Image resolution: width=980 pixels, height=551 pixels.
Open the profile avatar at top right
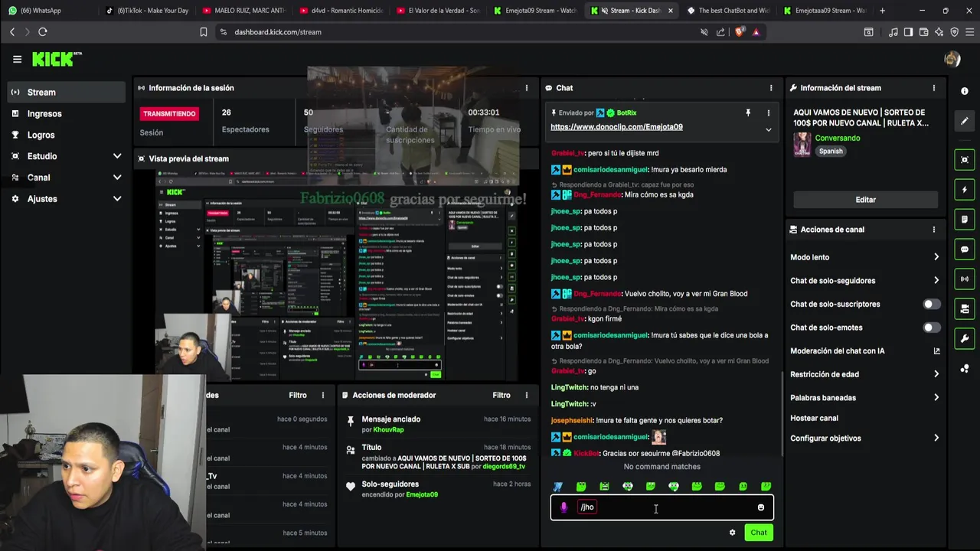pyautogui.click(x=952, y=59)
